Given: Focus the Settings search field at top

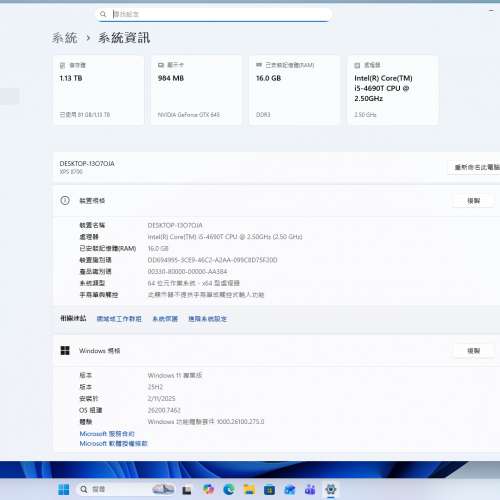Looking at the screenshot, I should 214,14.
